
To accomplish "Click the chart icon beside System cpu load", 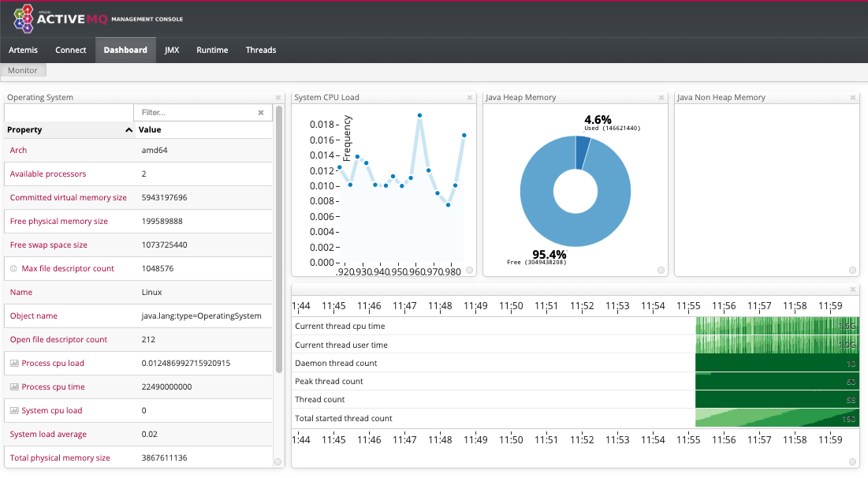I will pyautogui.click(x=14, y=411).
